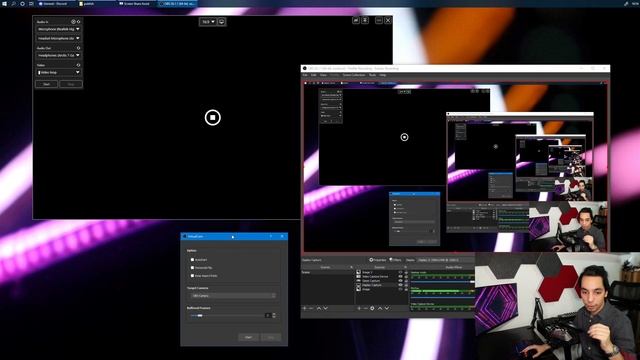The height and width of the screenshot is (360, 640).
Task: Click the webcam picture-in-picture thumbnail
Action: 558,306
